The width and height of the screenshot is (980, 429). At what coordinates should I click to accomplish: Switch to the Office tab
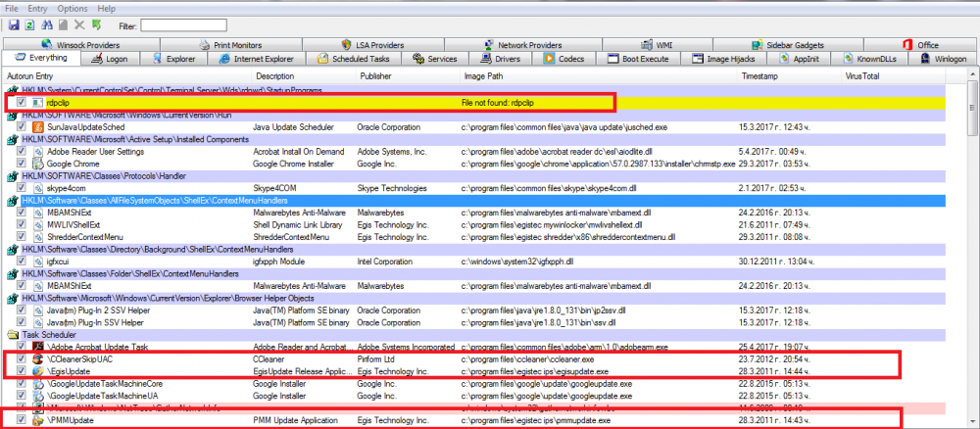(920, 45)
